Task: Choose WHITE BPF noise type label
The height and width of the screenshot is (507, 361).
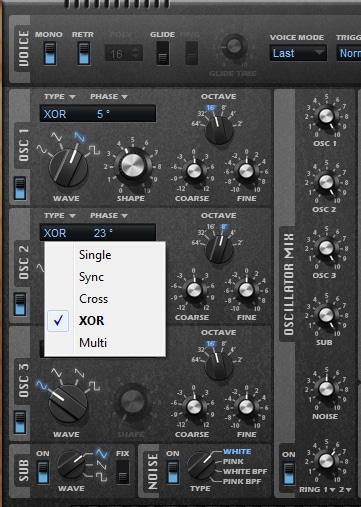Action: (245, 472)
